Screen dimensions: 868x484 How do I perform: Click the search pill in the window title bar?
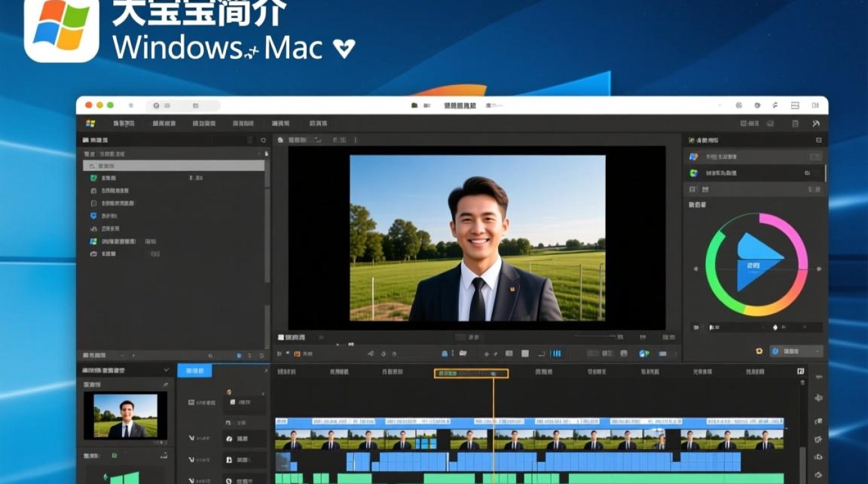(x=183, y=105)
